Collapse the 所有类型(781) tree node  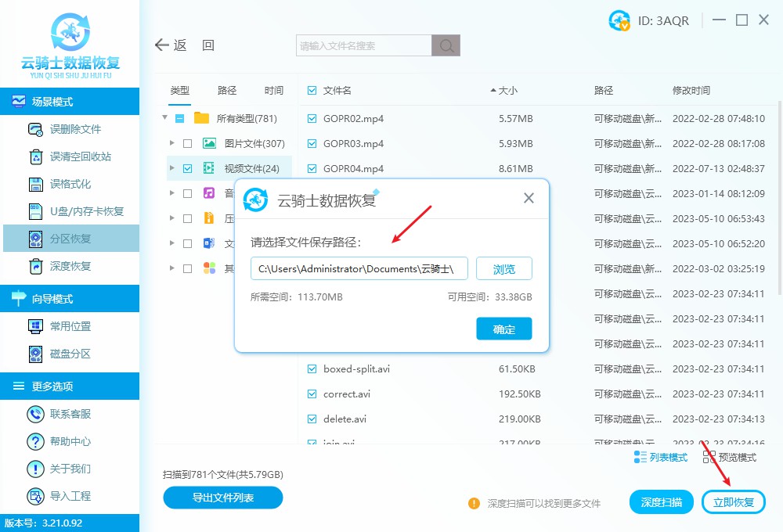tap(164, 118)
